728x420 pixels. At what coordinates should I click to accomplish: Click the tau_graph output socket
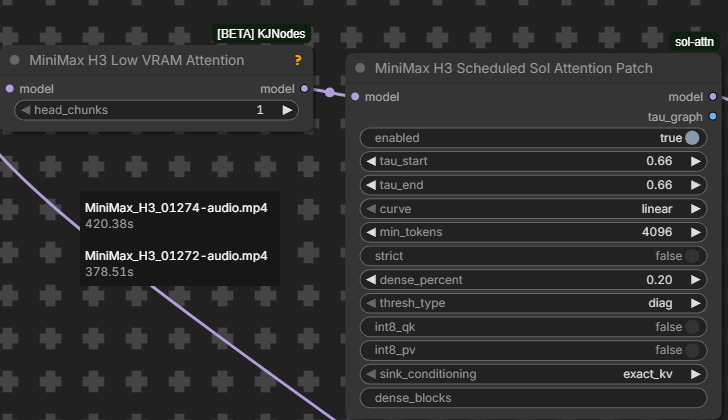pyautogui.click(x=713, y=116)
